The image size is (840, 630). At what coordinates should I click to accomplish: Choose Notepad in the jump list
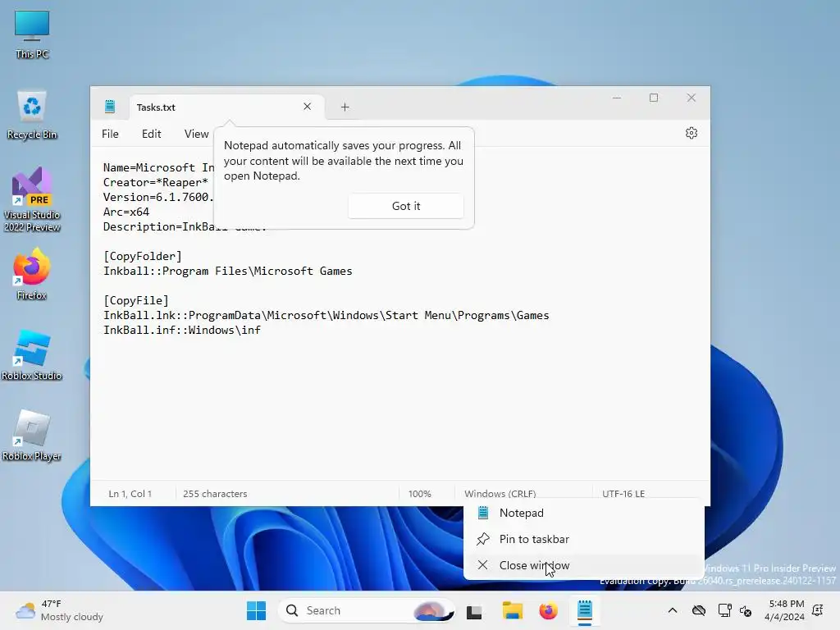[x=583, y=513]
